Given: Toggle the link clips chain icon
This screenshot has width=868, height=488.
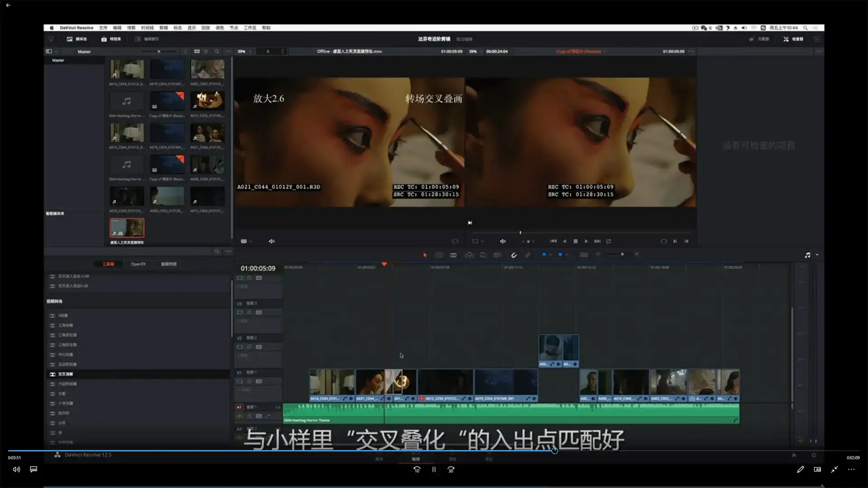Looking at the screenshot, I should pyautogui.click(x=528, y=255).
